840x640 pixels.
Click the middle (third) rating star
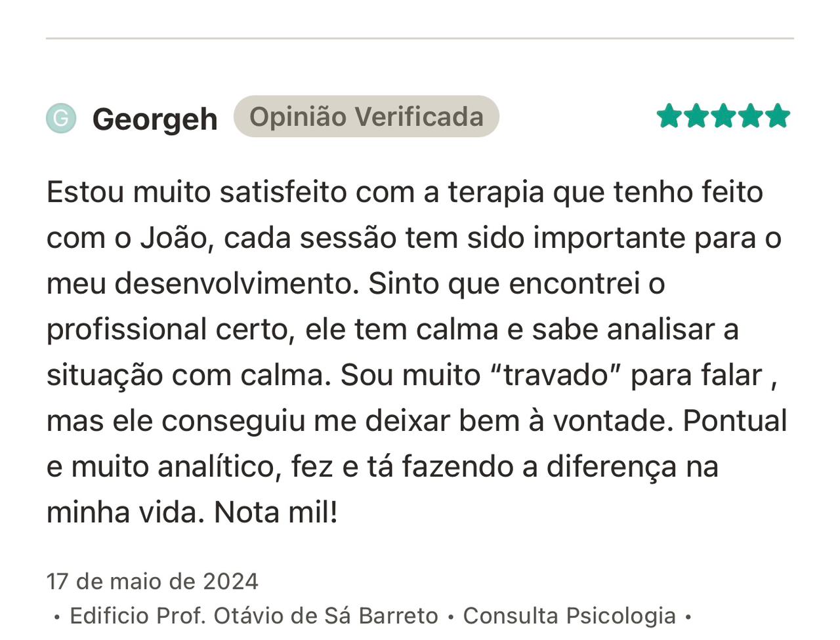pos(723,116)
